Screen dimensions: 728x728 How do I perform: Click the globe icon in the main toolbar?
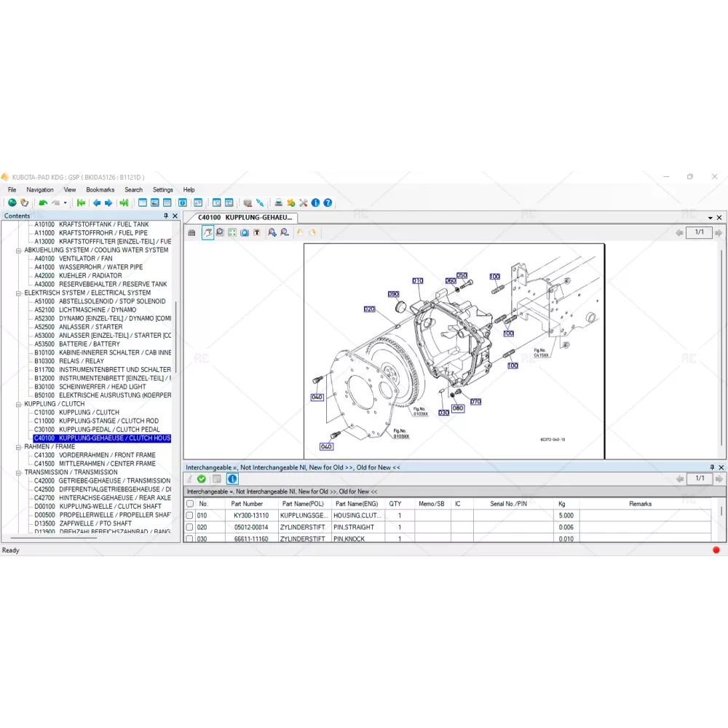tap(12, 203)
